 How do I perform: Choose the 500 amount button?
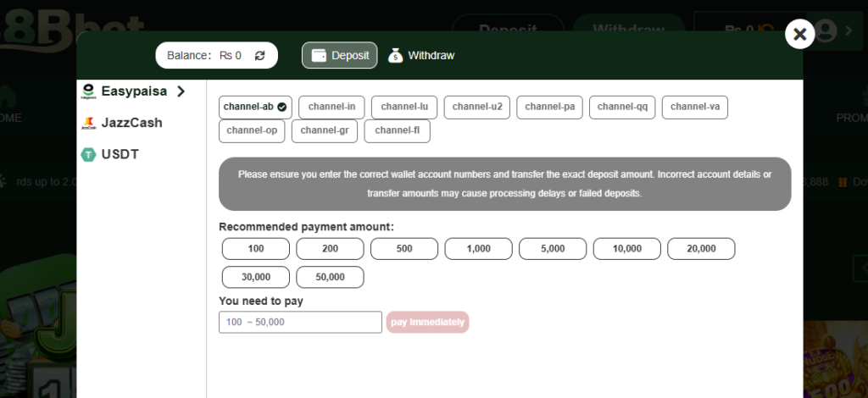404,249
